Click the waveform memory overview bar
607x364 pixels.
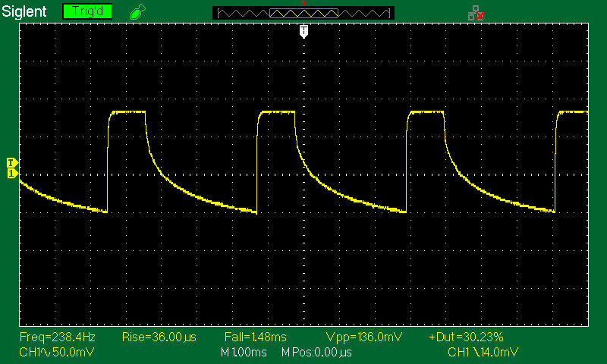(x=303, y=13)
